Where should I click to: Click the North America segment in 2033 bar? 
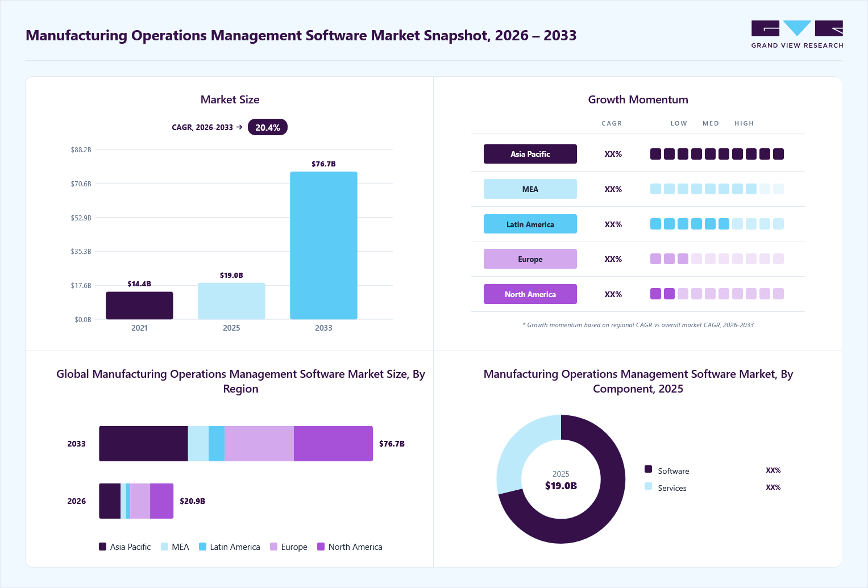(x=333, y=444)
